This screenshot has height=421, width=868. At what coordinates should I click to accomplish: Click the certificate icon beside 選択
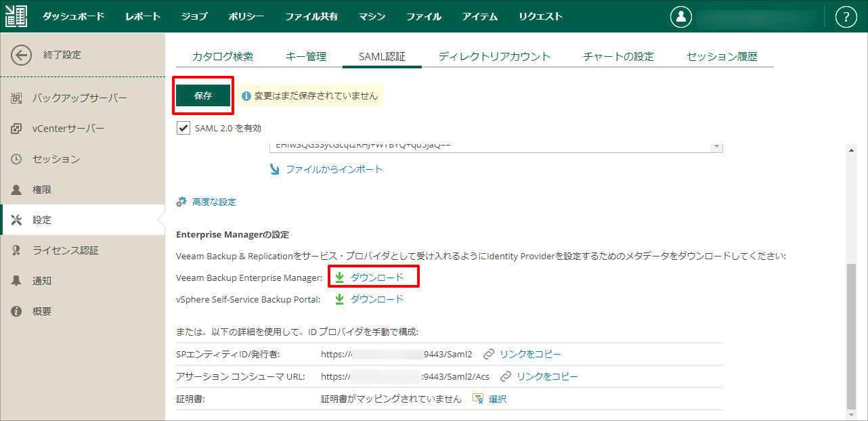point(478,399)
